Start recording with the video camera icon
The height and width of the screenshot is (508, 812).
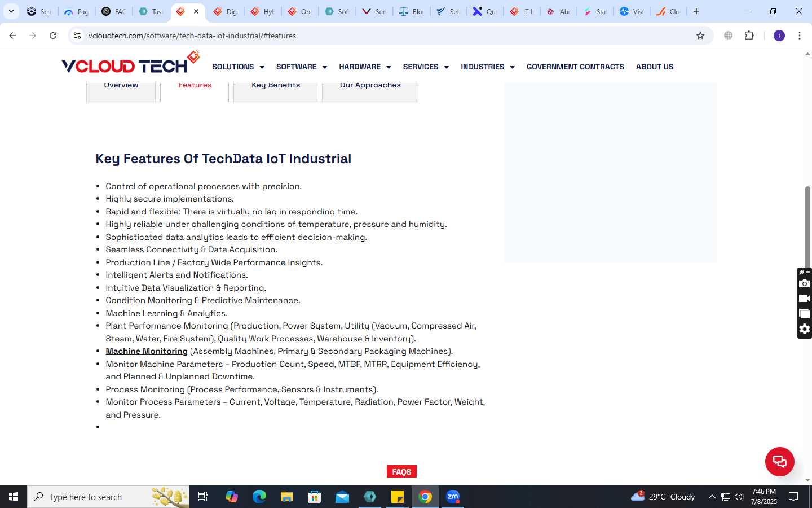coord(805,299)
